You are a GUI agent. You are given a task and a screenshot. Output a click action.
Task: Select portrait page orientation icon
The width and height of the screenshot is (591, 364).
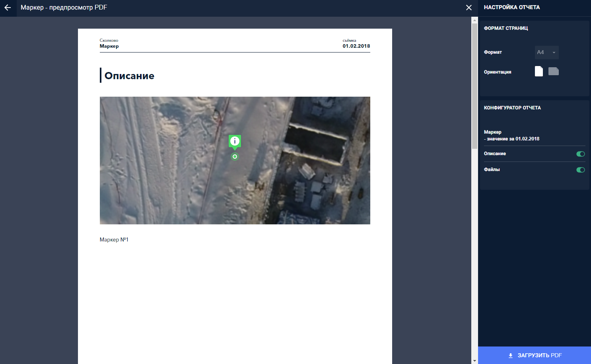pyautogui.click(x=539, y=71)
